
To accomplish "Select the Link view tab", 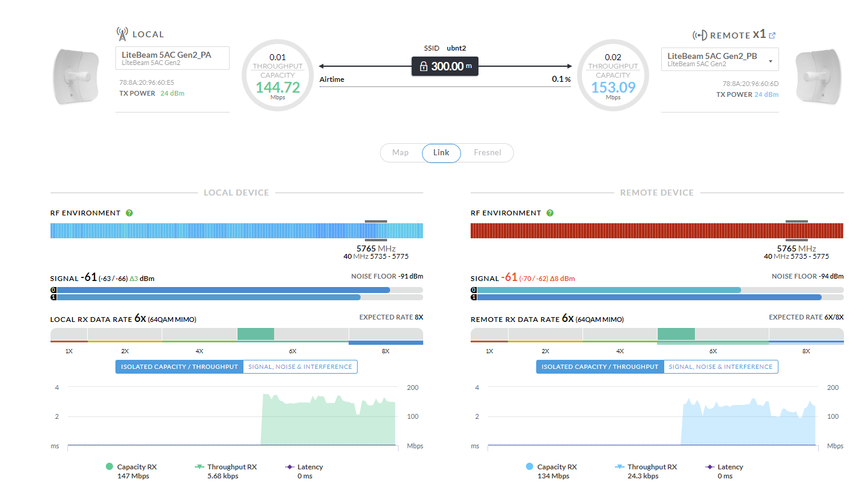I will point(441,153).
